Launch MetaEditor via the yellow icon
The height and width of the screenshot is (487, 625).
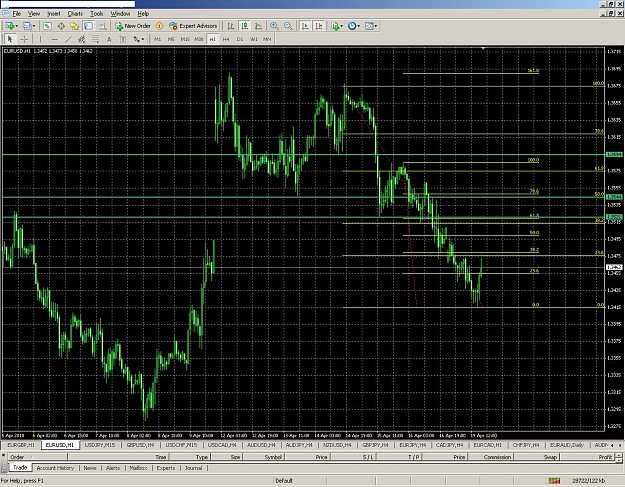(x=159, y=26)
